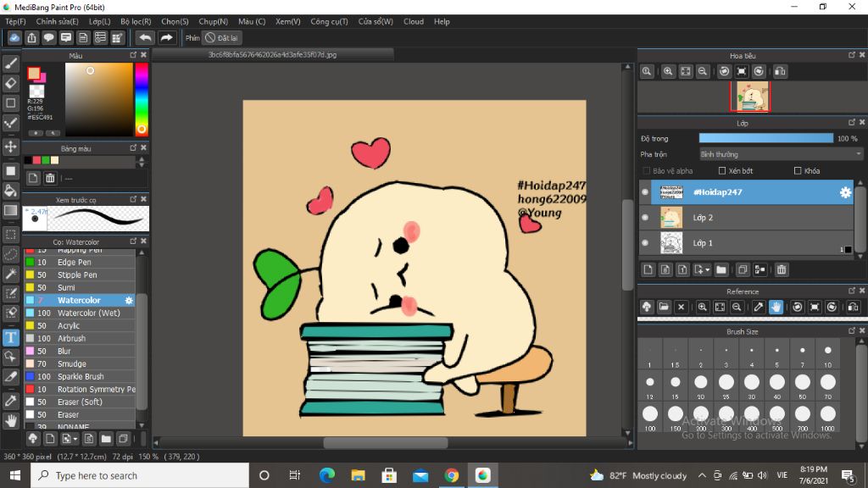Click the Undo arrow in top toolbar
Viewport: 868px width, 488px height.
[145, 37]
